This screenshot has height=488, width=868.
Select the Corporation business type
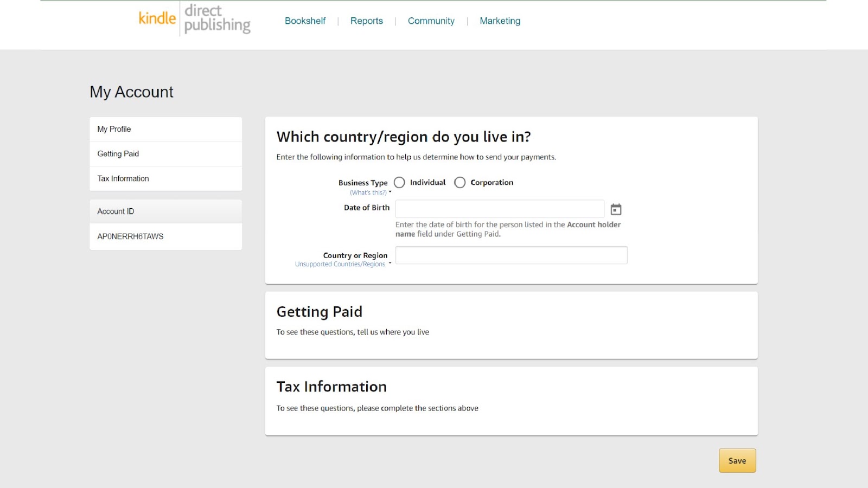(x=460, y=183)
